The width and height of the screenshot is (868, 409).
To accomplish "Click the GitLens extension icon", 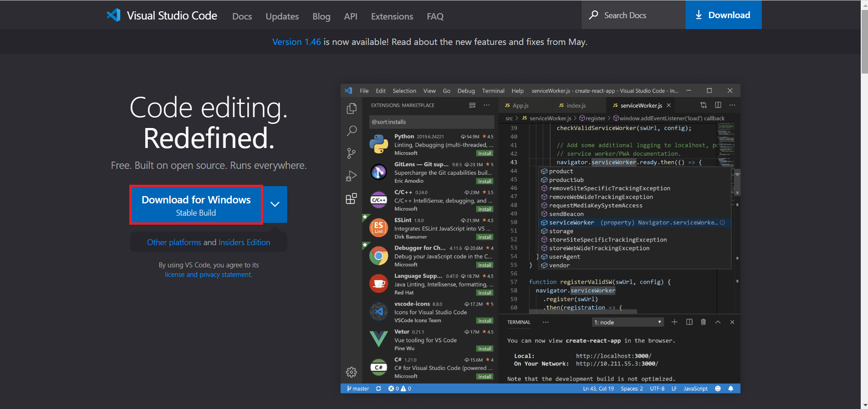I will [379, 172].
